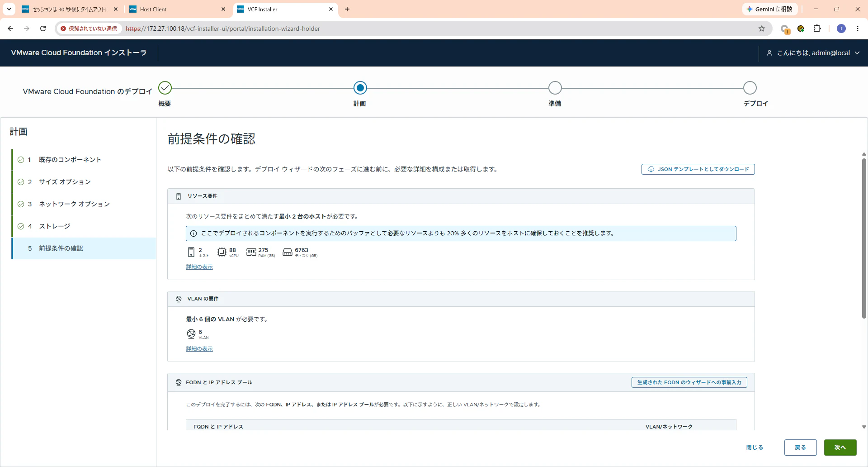Click the 概要 completed step circle
868x467 pixels.
coord(165,88)
